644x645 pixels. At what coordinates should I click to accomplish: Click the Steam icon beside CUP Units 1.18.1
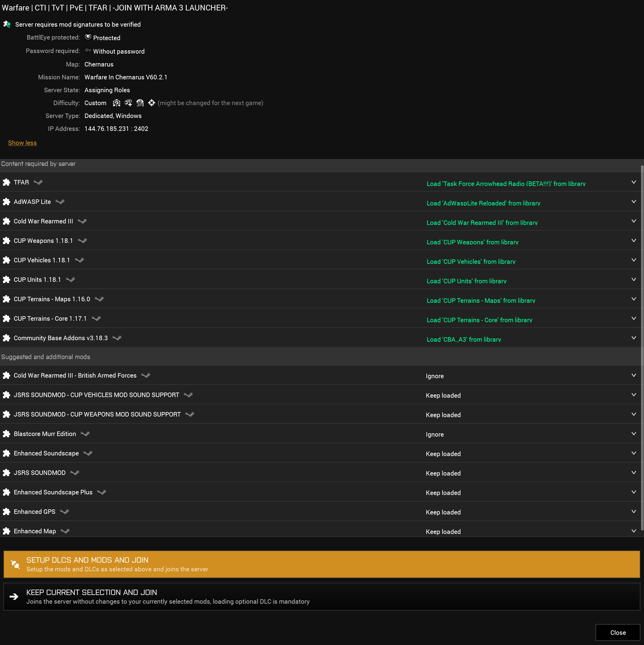click(70, 279)
